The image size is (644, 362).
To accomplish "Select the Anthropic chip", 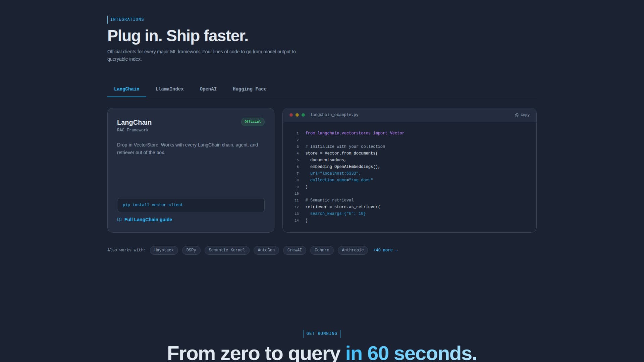I will (353, 250).
